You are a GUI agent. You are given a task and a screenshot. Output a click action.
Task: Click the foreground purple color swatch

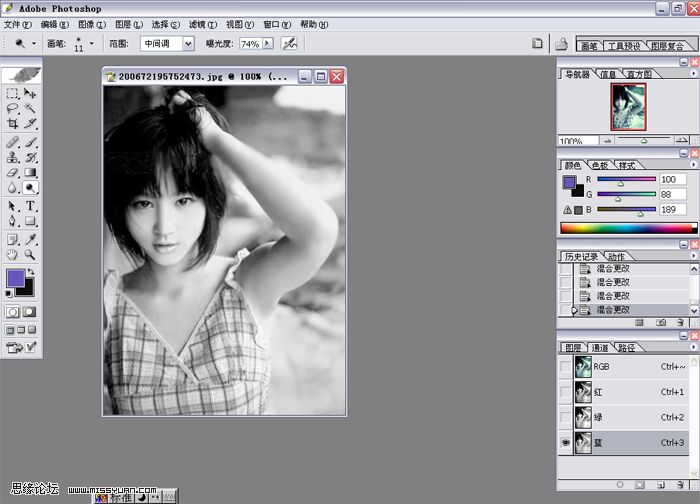pos(17,279)
